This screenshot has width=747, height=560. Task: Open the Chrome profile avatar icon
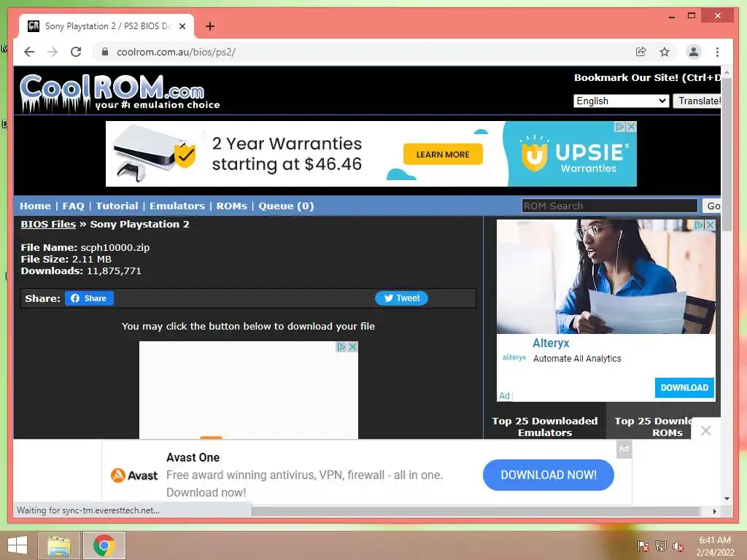[694, 52]
